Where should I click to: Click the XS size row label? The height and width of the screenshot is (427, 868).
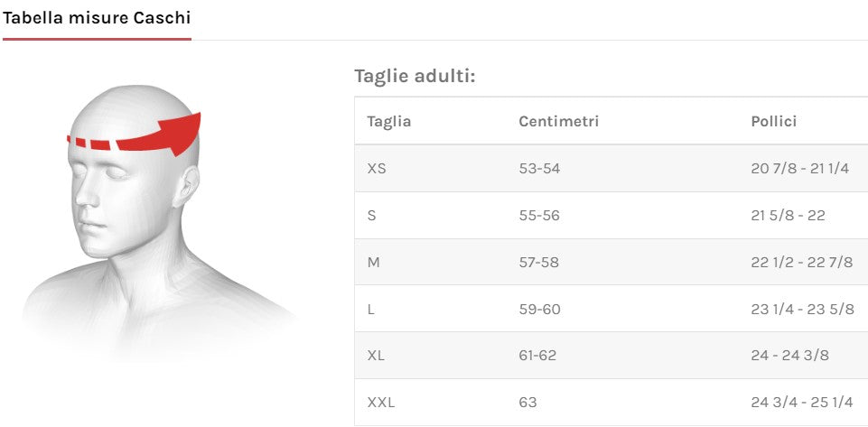point(377,168)
